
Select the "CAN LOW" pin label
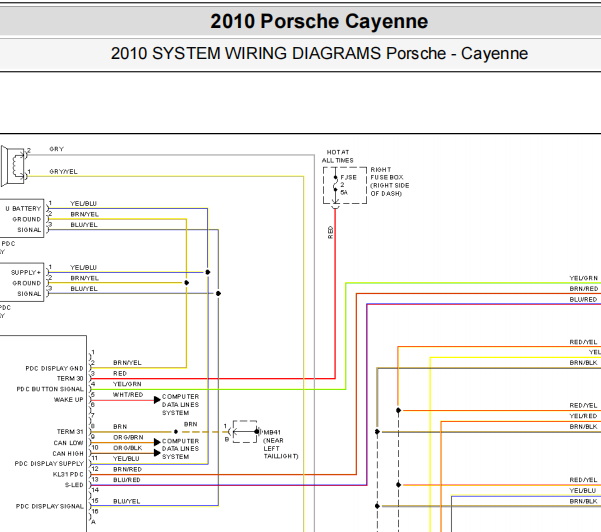(68, 443)
